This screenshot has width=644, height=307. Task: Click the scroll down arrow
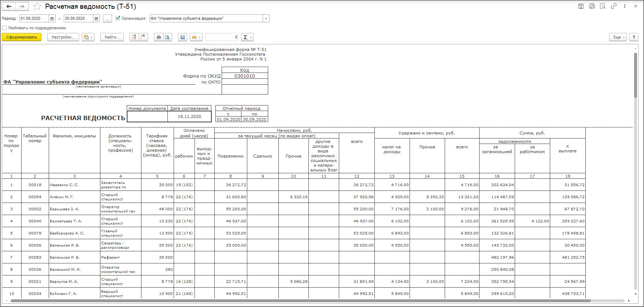(636, 294)
